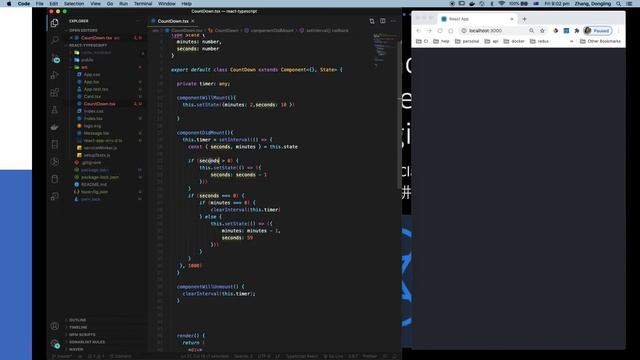Click the Prettier status bar item

[369, 356]
